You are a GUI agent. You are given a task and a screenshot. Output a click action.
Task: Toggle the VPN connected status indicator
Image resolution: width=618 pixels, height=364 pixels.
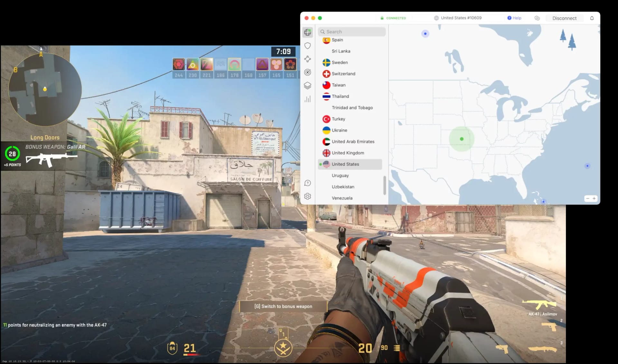pos(392,18)
